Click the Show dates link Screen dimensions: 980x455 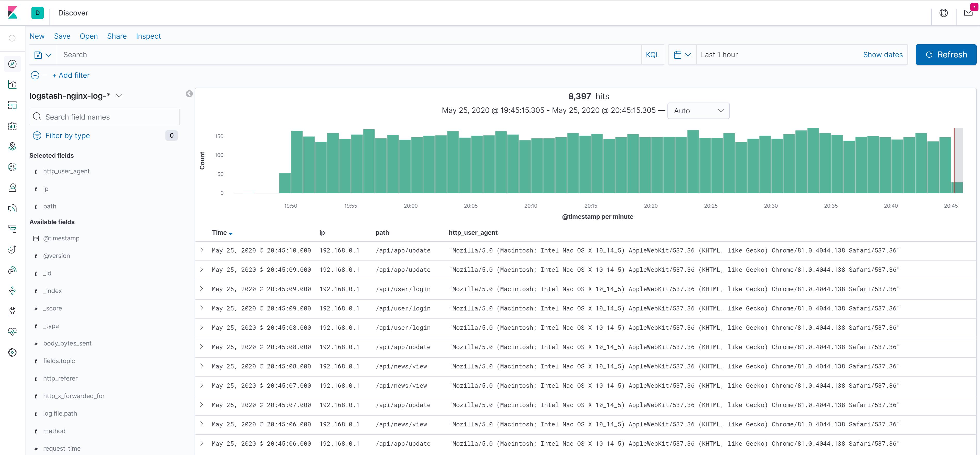(883, 55)
